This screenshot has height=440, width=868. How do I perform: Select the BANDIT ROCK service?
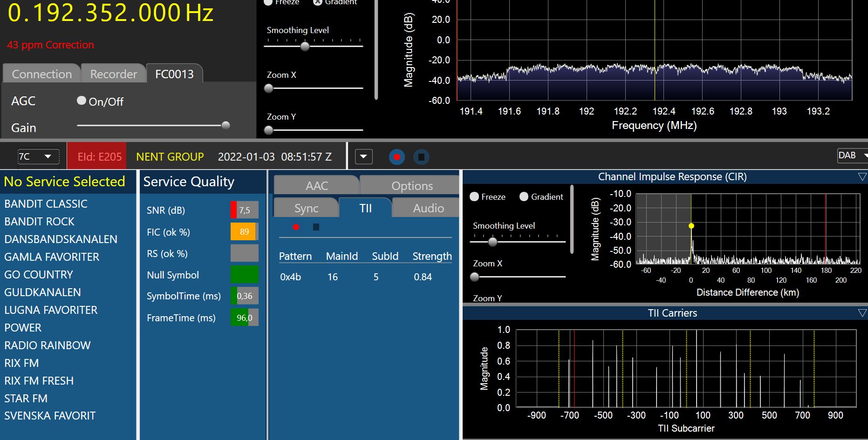[x=40, y=222]
